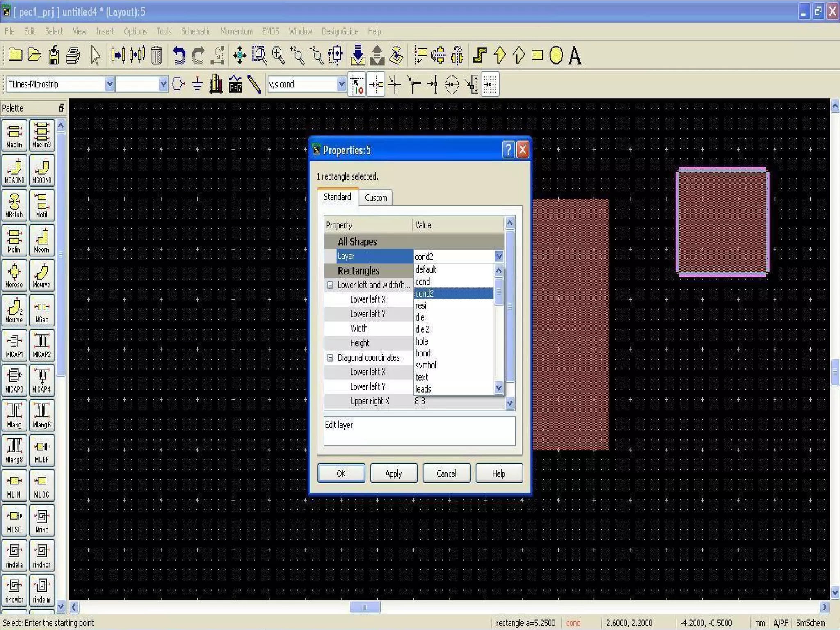Switch to the Custom tab

tap(376, 198)
